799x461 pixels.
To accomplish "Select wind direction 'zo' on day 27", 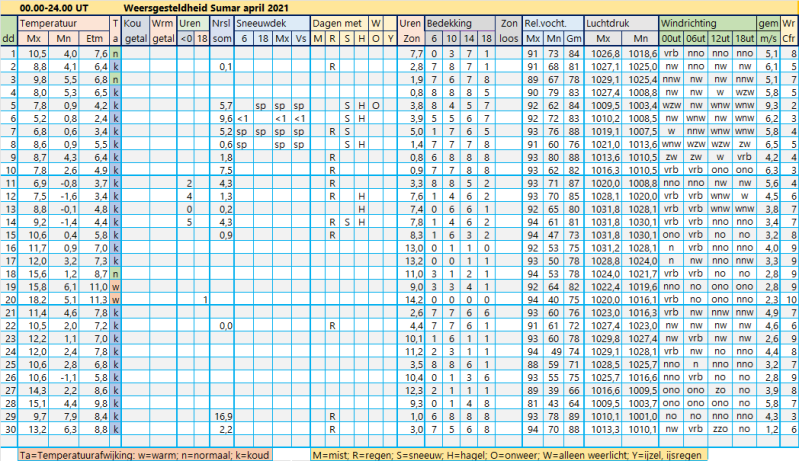I will pyautogui.click(x=720, y=390).
